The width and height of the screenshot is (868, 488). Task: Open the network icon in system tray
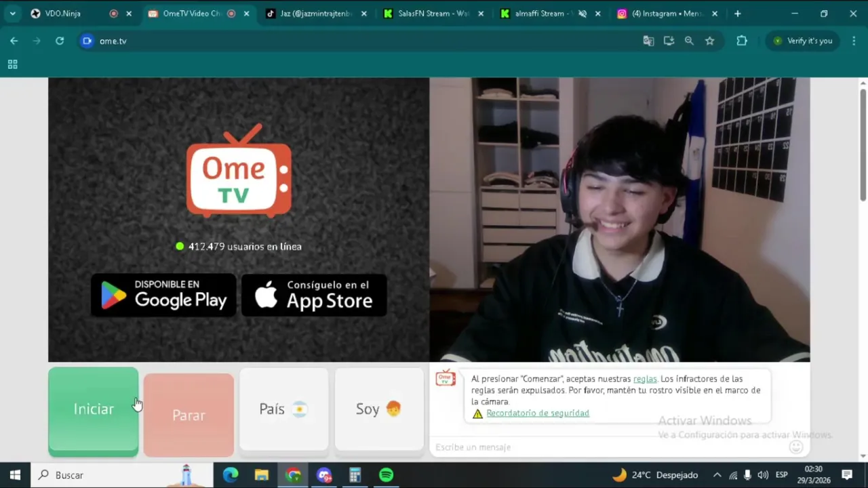point(732,475)
